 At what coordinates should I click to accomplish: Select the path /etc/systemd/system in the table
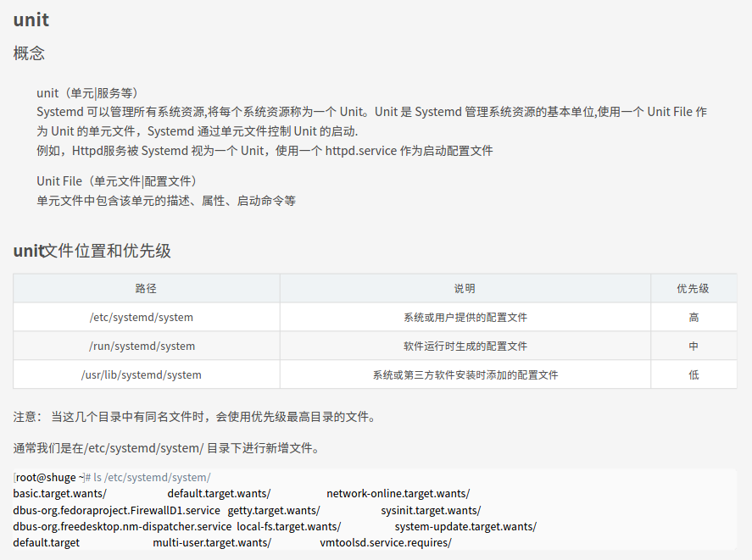(147, 317)
